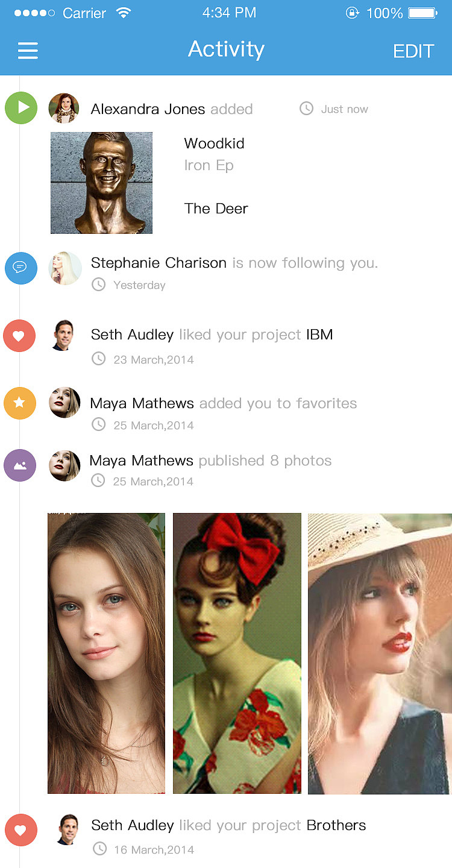
Task: Click the heart icon beside Brothers activity
Action: tap(20, 830)
